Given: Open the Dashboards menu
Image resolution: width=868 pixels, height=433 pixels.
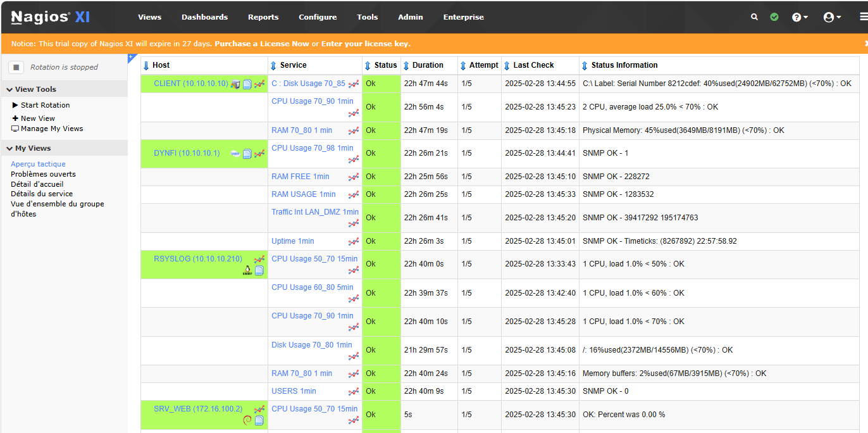Looking at the screenshot, I should point(204,17).
